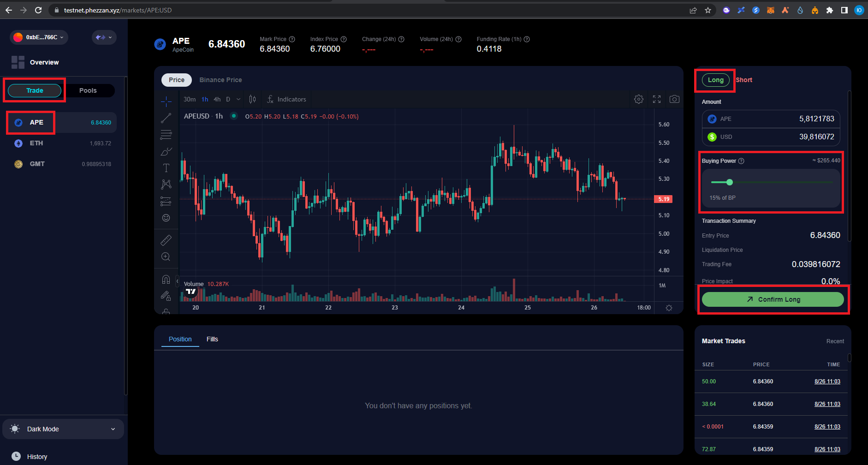Open the prediction and measurement tool
Image resolution: width=868 pixels, height=465 pixels.
[x=166, y=201]
